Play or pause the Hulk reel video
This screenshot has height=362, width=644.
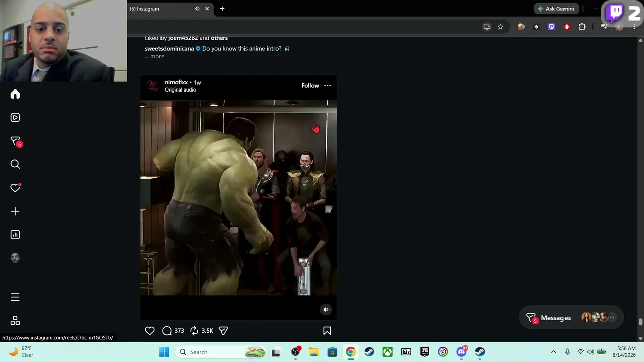point(238,198)
